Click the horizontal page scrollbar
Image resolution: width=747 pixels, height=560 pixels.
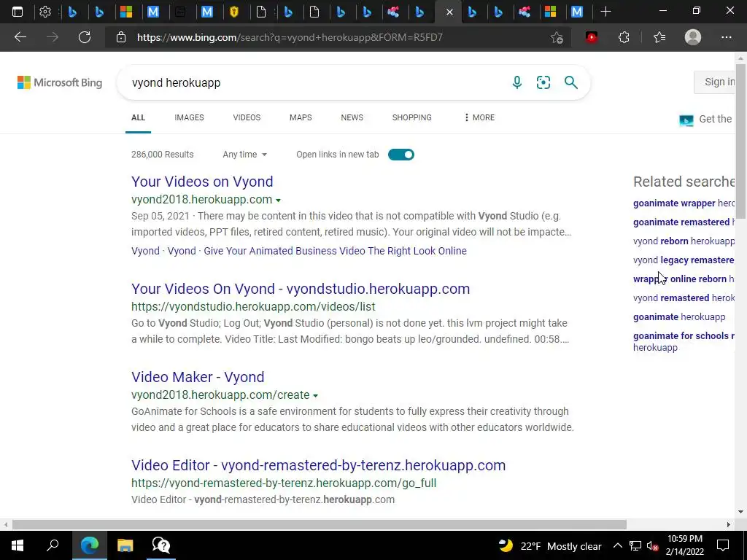[x=320, y=524]
